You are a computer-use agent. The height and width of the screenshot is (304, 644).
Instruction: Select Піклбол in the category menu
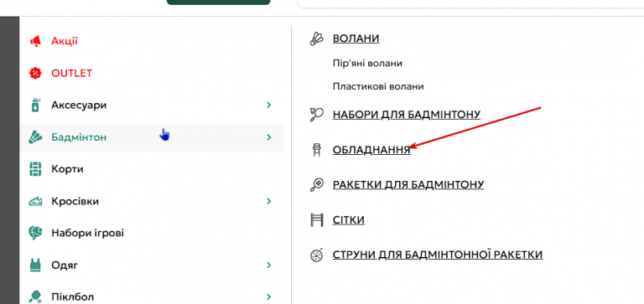click(x=73, y=296)
